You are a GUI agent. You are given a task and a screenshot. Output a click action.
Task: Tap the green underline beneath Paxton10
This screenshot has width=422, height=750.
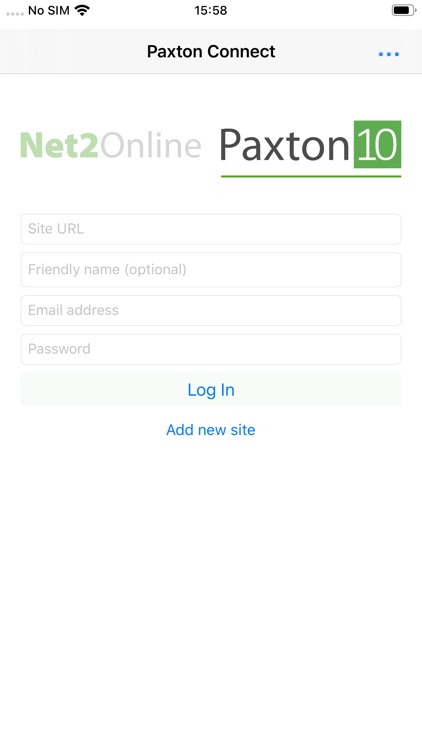(311, 176)
